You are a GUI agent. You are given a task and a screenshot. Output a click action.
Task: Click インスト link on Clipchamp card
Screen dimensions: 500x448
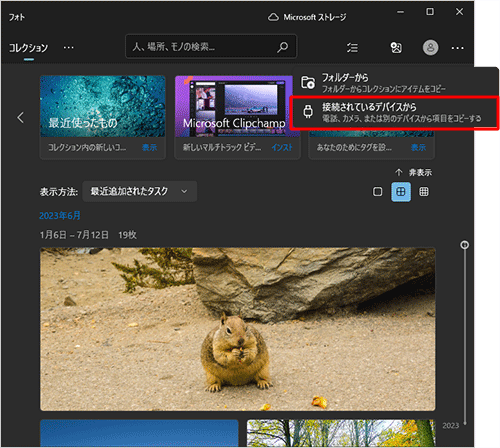coord(282,147)
